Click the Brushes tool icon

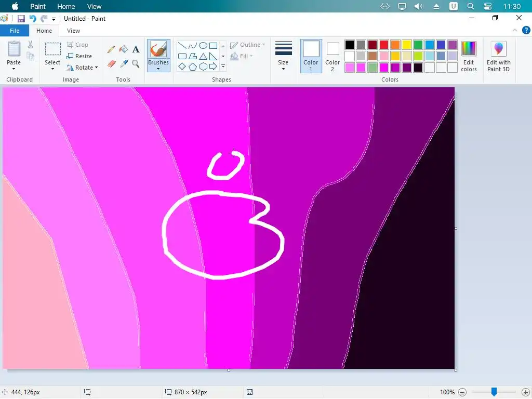(158, 49)
